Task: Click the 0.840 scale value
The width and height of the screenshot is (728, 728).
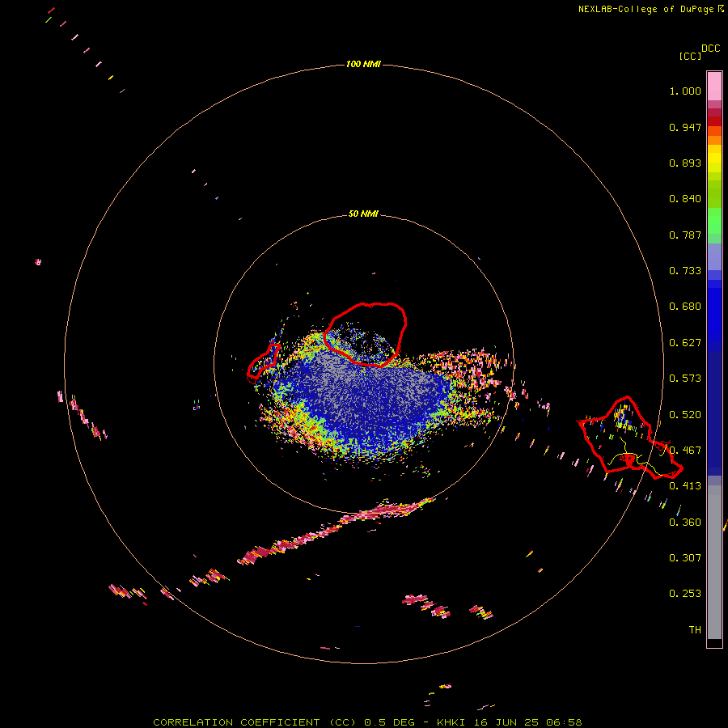Action: pyautogui.click(x=685, y=199)
